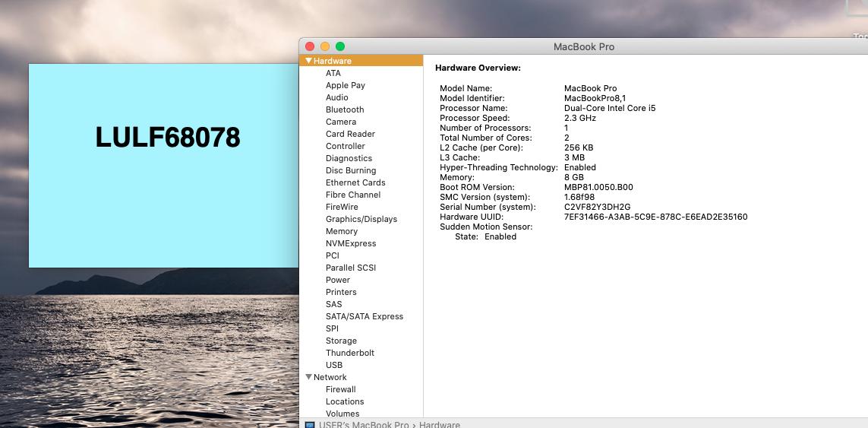The width and height of the screenshot is (868, 428).
Task: Open Ethernet Cards section
Action: (355, 183)
